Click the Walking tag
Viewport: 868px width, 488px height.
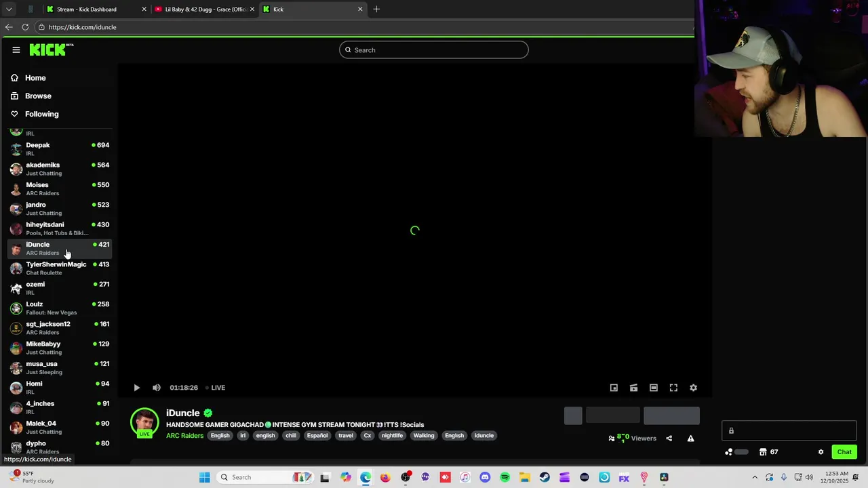tap(424, 436)
